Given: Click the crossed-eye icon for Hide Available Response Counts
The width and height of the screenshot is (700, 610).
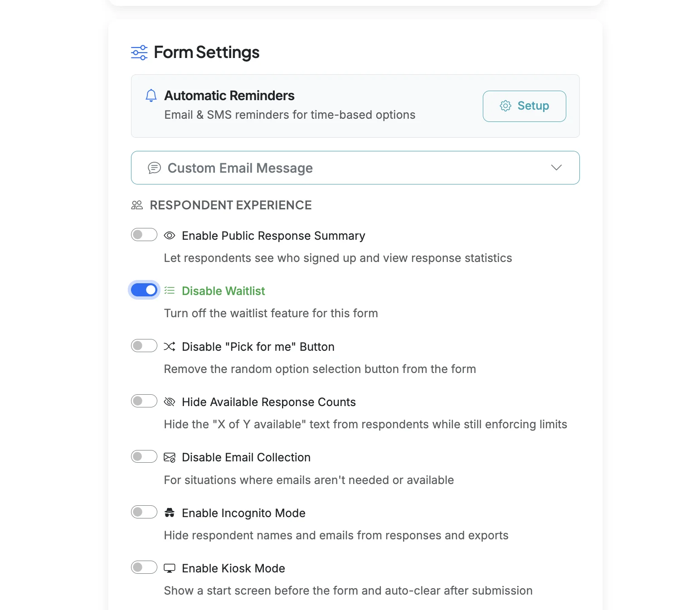Looking at the screenshot, I should (x=170, y=402).
